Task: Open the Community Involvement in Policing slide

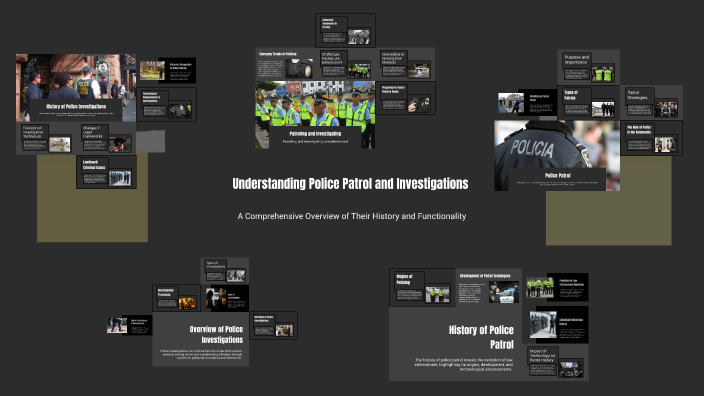Action: [345, 30]
